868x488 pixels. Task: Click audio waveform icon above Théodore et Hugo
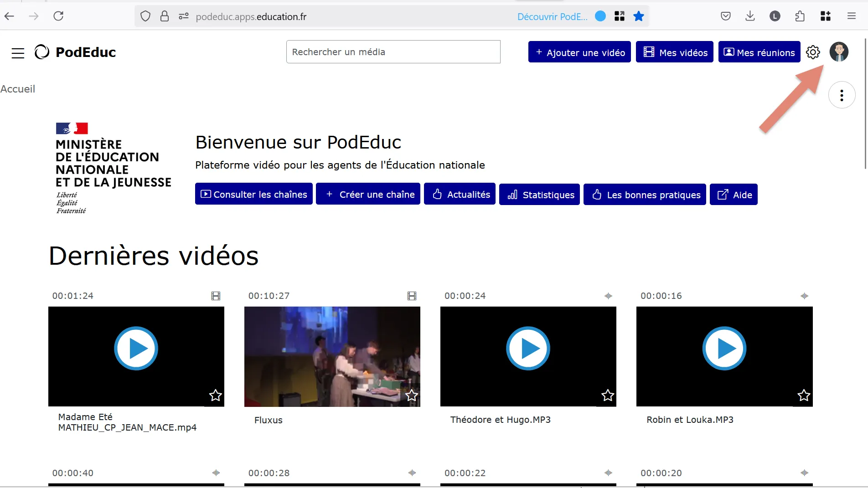608,296
